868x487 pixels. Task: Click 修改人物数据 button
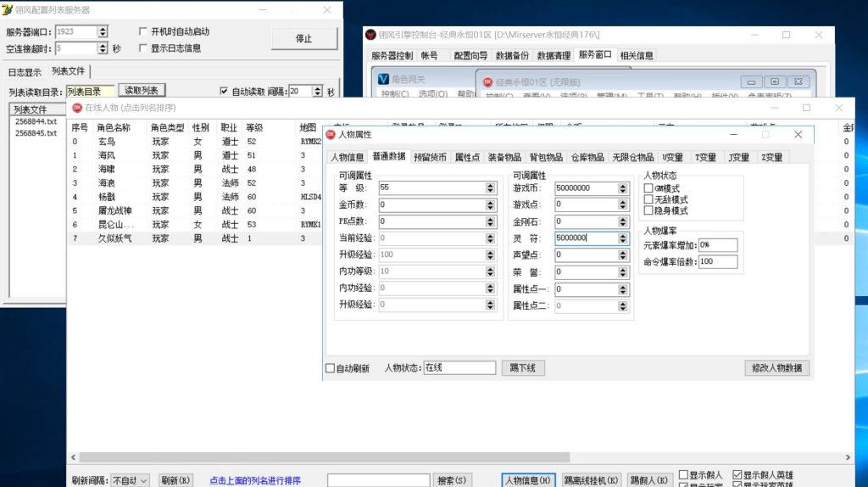click(776, 368)
